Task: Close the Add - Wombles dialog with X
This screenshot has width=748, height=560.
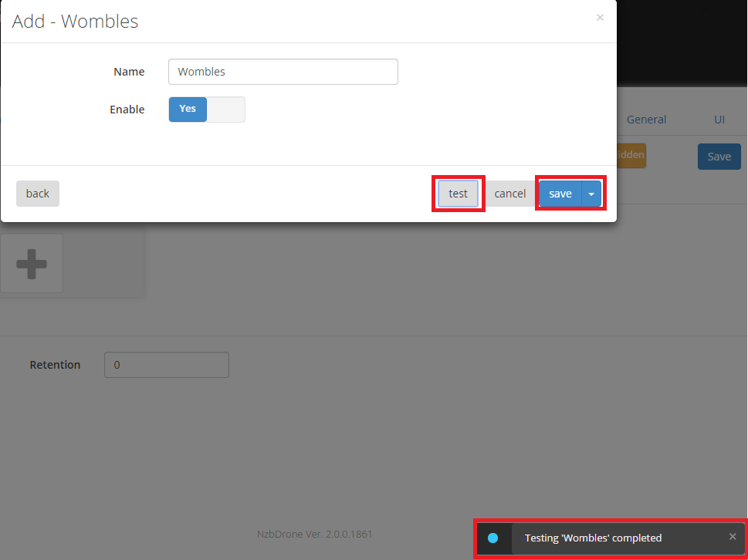Action: click(600, 18)
